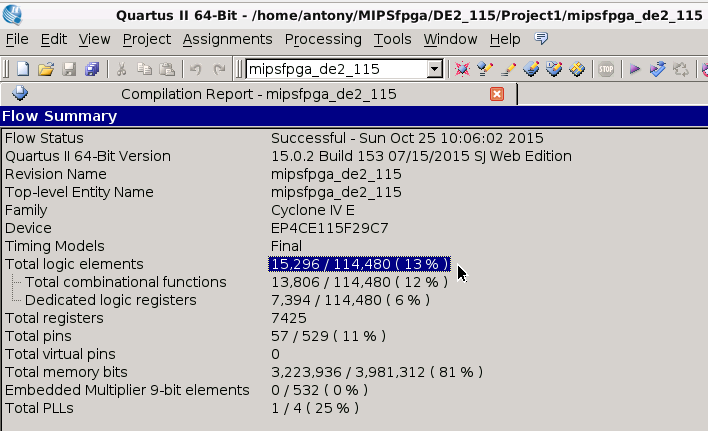Click the Quartus globe logo in title bar
Viewport: 708px width, 431px height.
coord(12,14)
